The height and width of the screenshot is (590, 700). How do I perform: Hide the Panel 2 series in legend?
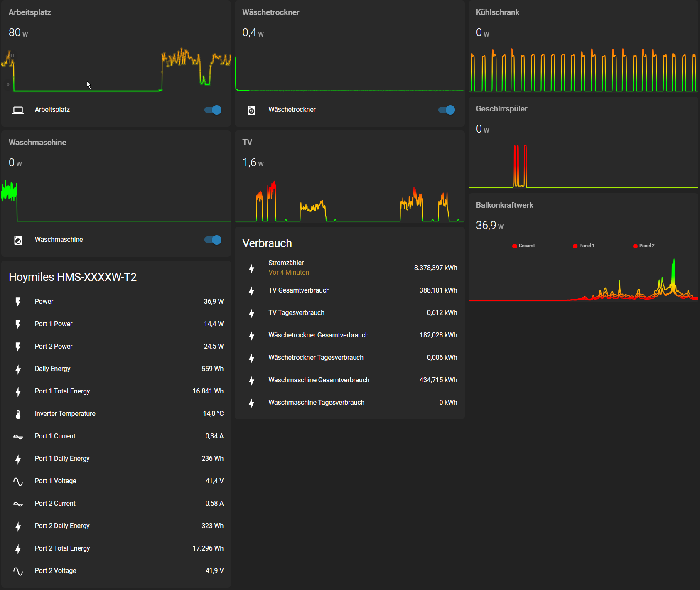(x=644, y=246)
